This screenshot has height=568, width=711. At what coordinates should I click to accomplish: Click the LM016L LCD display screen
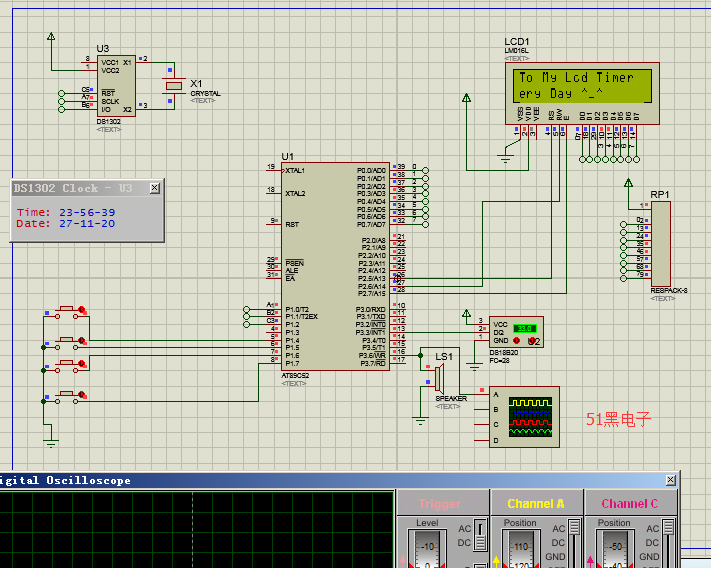pos(582,86)
